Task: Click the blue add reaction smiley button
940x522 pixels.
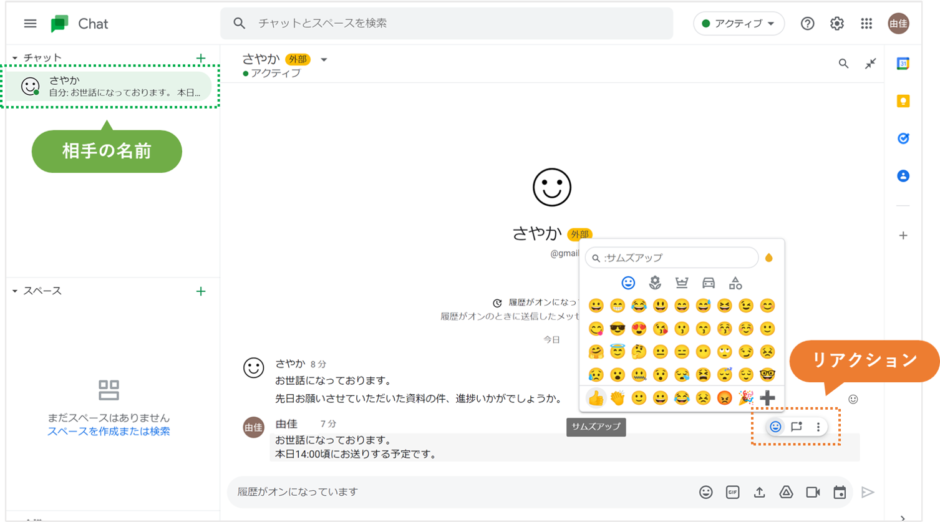Action: [x=775, y=427]
